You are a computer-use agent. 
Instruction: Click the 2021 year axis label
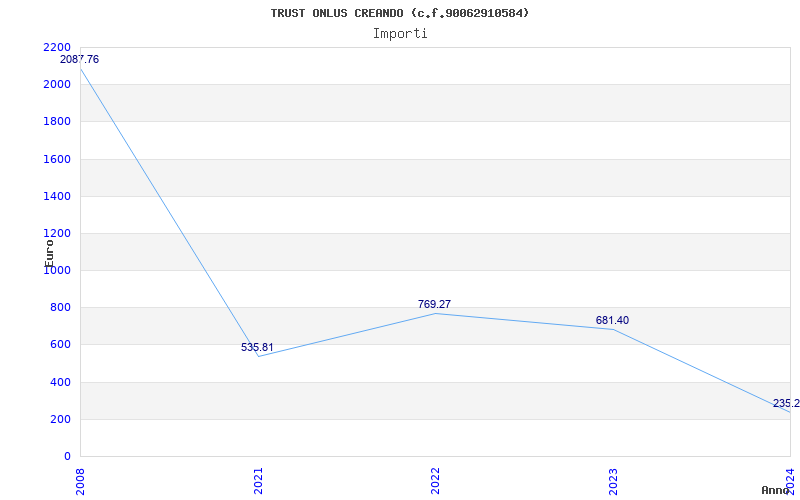pyautogui.click(x=258, y=481)
